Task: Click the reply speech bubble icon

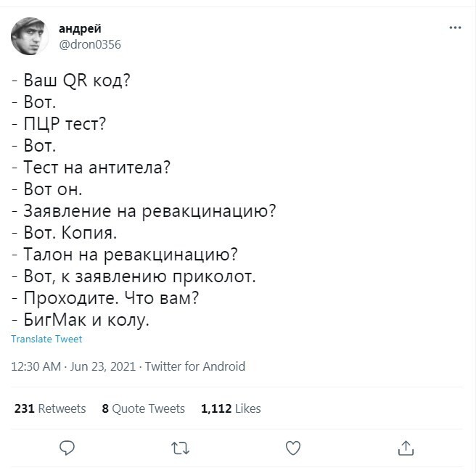Action: click(67, 448)
